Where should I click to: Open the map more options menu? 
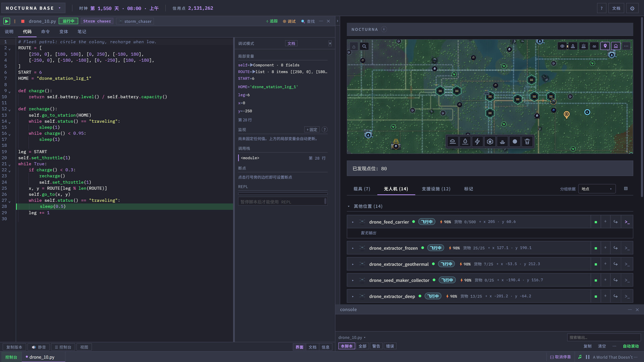click(626, 46)
